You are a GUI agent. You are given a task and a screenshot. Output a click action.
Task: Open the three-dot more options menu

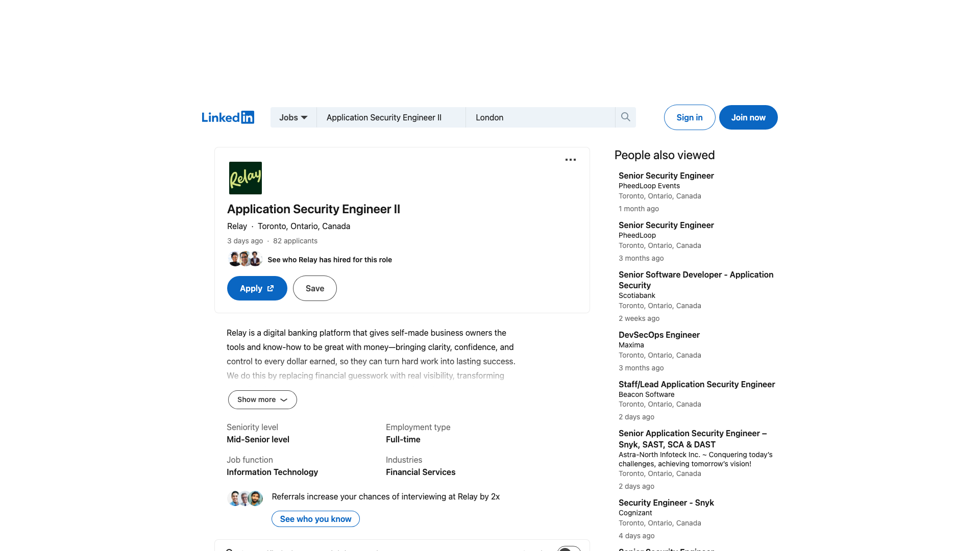pyautogui.click(x=571, y=160)
